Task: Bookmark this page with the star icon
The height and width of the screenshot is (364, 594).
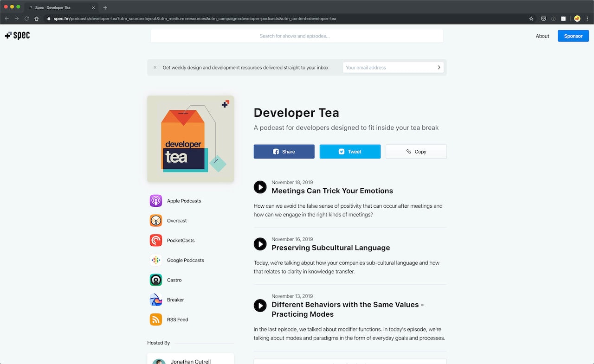Action: [531, 19]
